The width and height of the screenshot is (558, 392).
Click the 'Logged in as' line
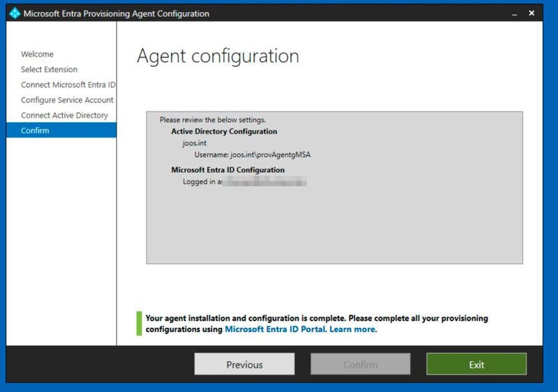click(x=245, y=182)
